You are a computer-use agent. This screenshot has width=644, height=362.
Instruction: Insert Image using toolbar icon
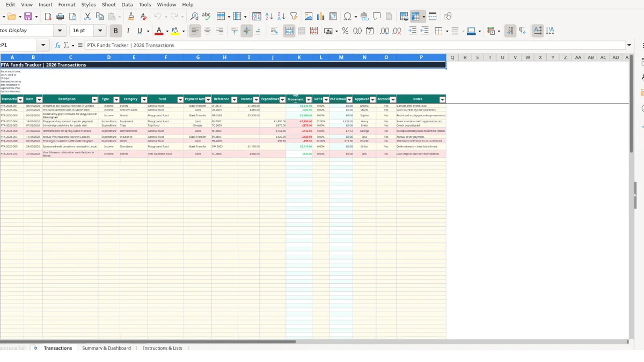[309, 17]
